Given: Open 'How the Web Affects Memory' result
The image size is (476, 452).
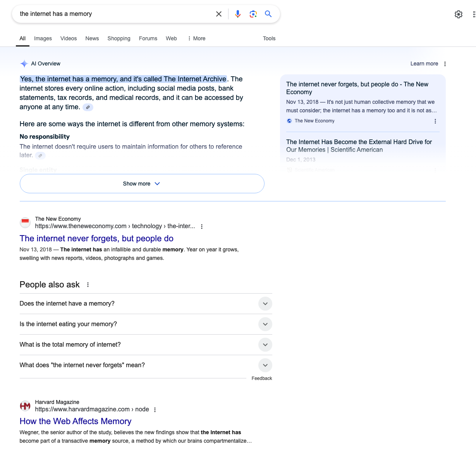Looking at the screenshot, I should click(76, 421).
